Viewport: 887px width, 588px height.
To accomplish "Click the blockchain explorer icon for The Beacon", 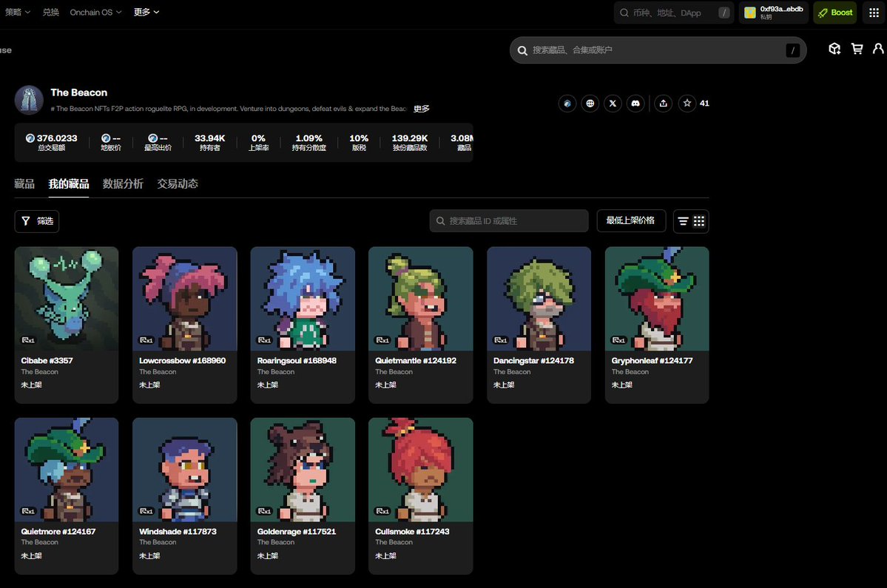I will [x=567, y=103].
